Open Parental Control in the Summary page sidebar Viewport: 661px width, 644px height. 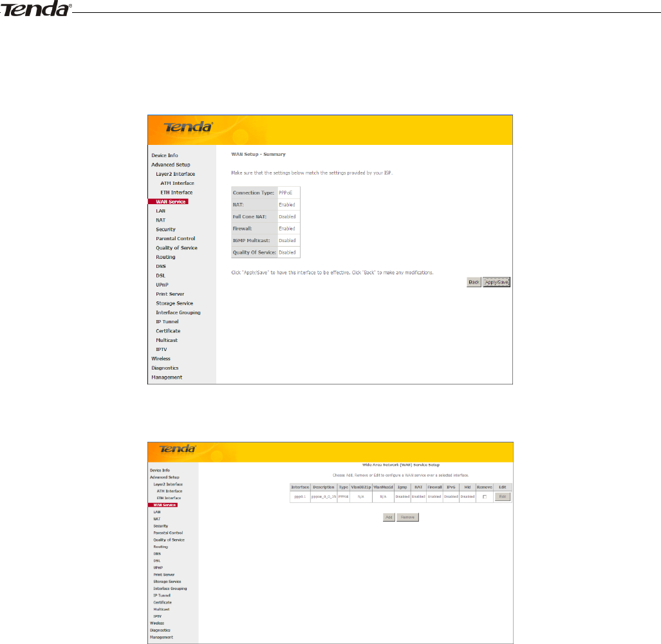(175, 238)
